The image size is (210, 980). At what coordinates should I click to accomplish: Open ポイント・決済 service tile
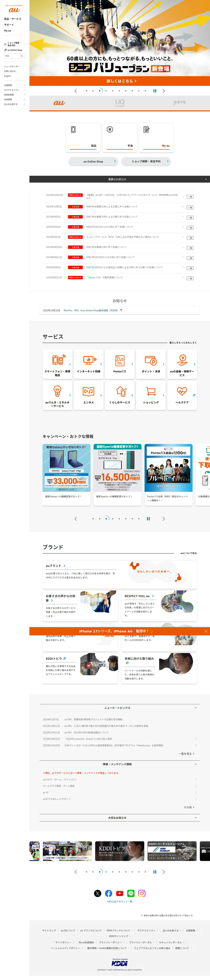[x=151, y=364]
